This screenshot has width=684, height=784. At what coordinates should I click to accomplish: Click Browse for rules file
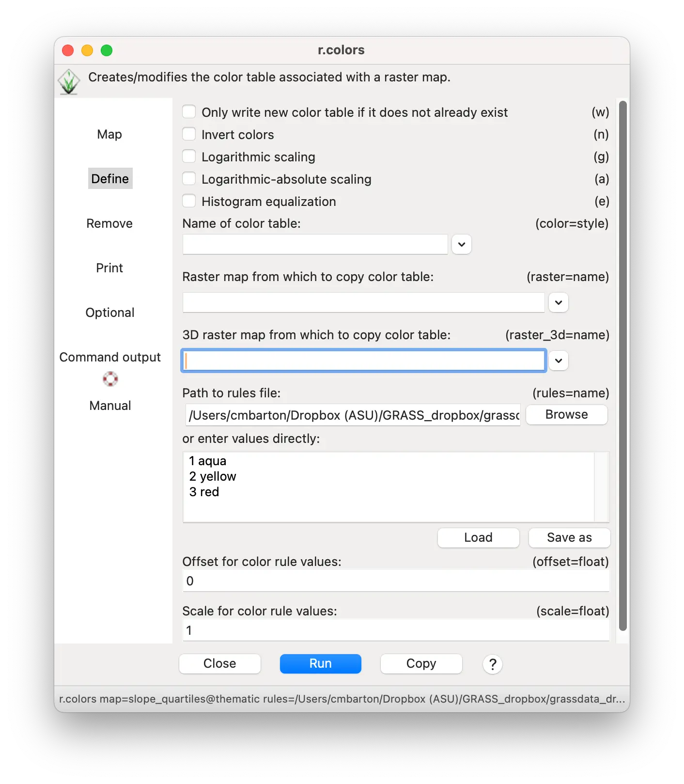(566, 415)
